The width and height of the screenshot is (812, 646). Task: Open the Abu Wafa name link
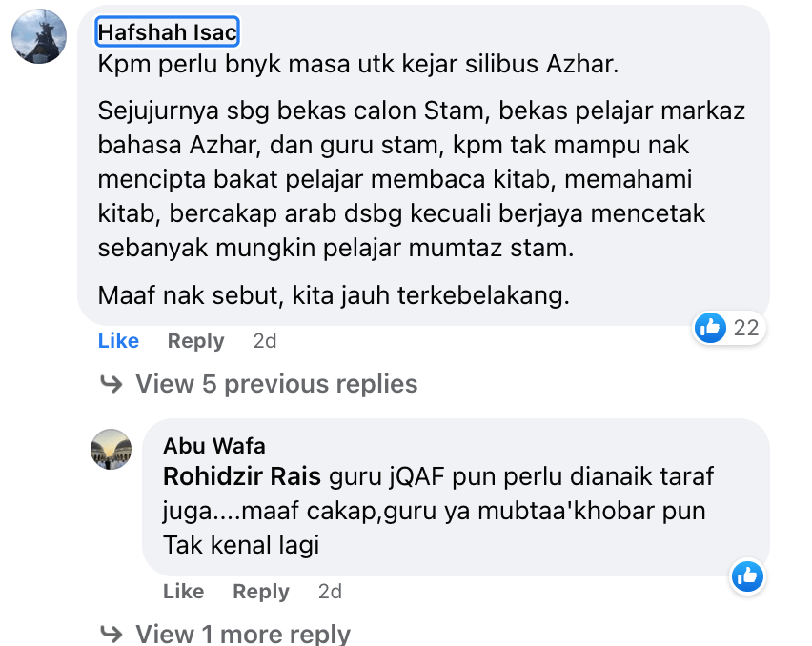click(214, 446)
